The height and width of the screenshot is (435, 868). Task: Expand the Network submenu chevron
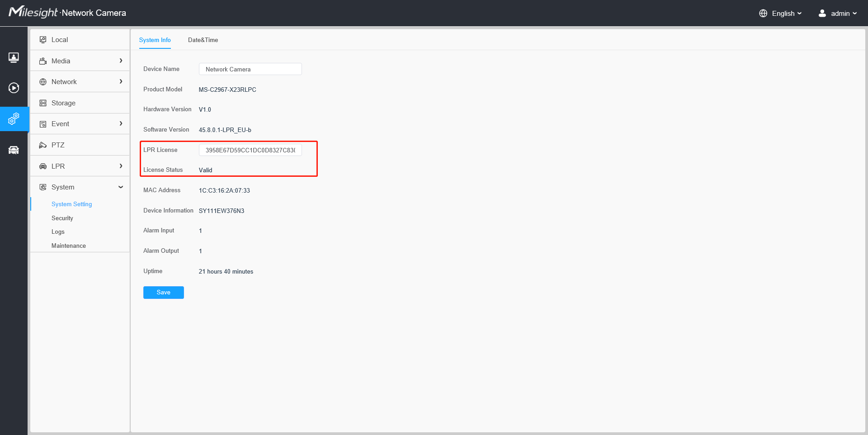tap(121, 81)
